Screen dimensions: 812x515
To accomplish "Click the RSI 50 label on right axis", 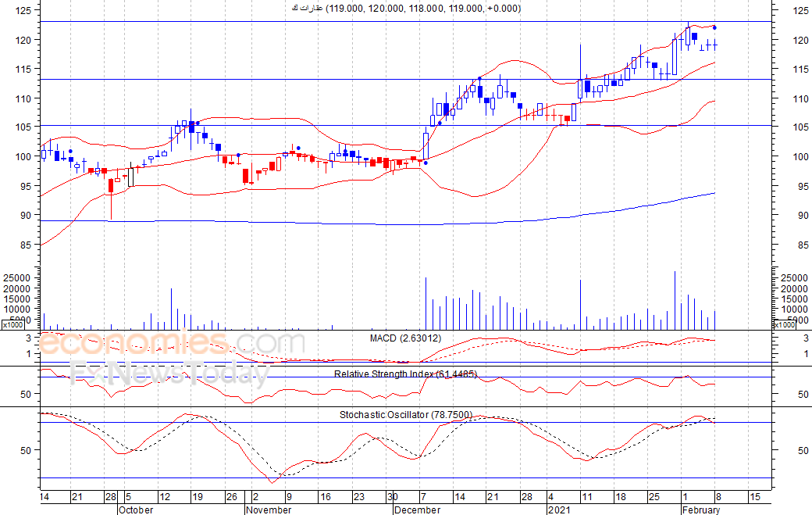I will (803, 395).
